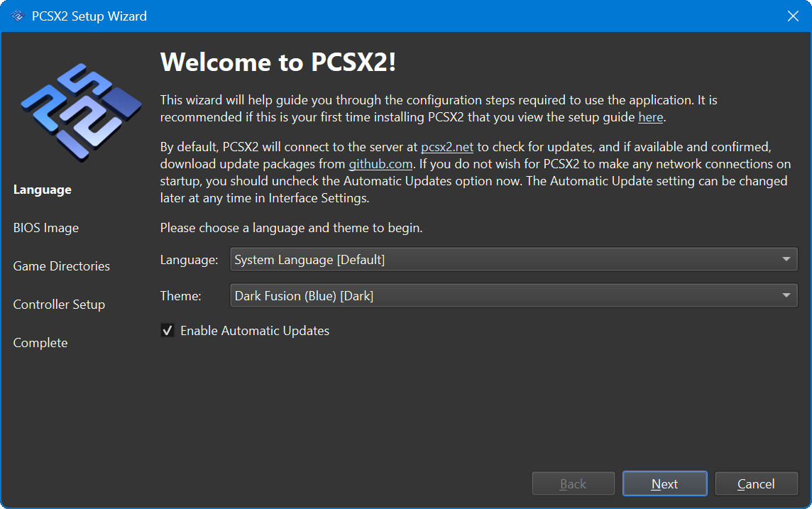Screen dimensions: 812x509
Task: Go to the Game Directories step
Action: tap(61, 266)
